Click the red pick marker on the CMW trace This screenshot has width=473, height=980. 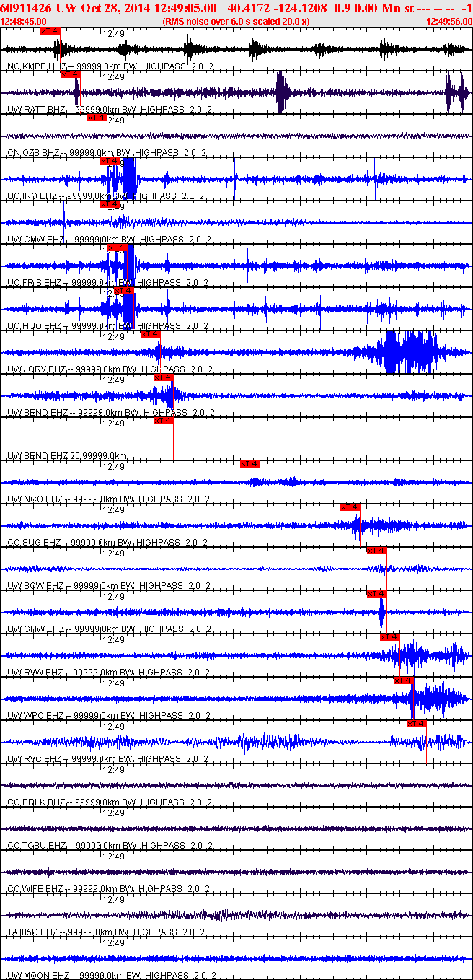tap(110, 204)
